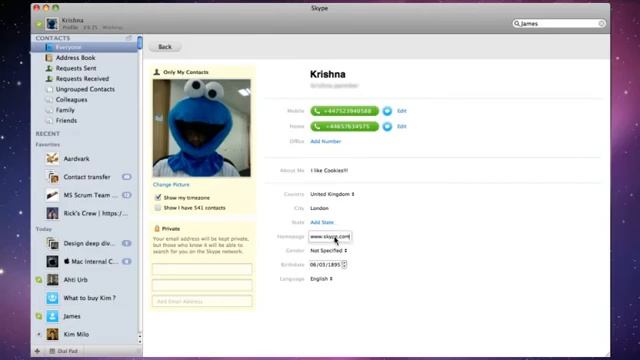Click the Add Email Address field

202,301
